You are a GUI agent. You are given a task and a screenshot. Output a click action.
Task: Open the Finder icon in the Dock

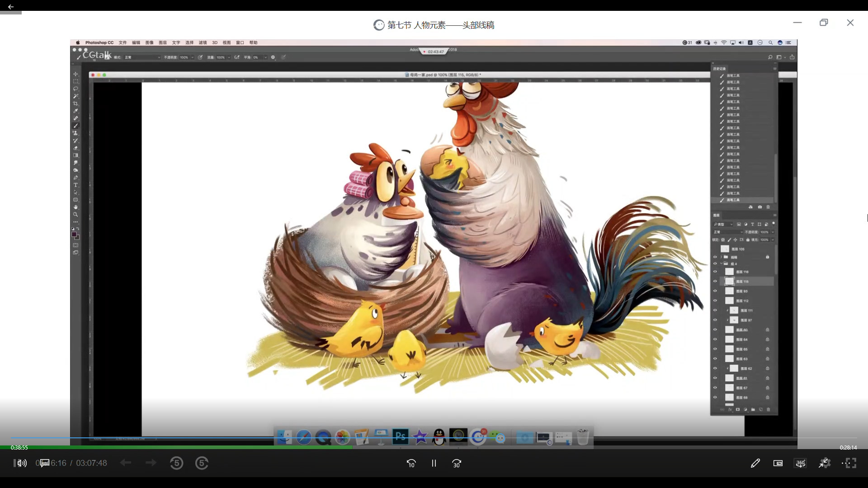284,437
